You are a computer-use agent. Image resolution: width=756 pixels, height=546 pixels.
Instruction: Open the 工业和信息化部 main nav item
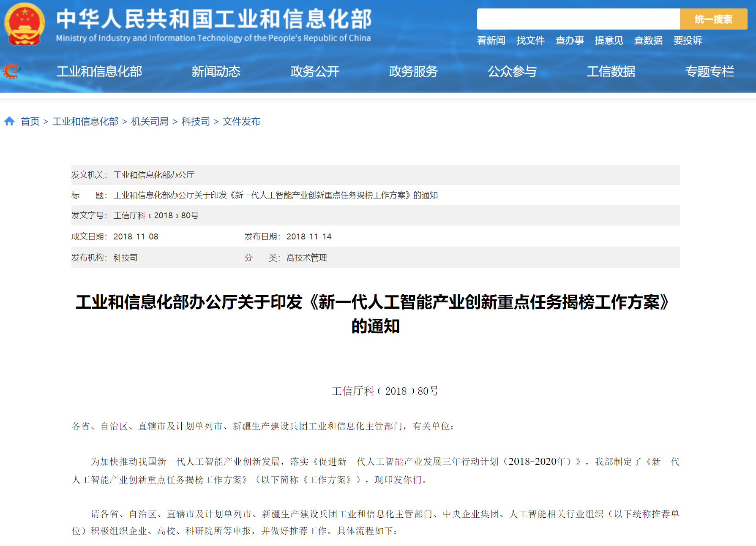point(99,71)
